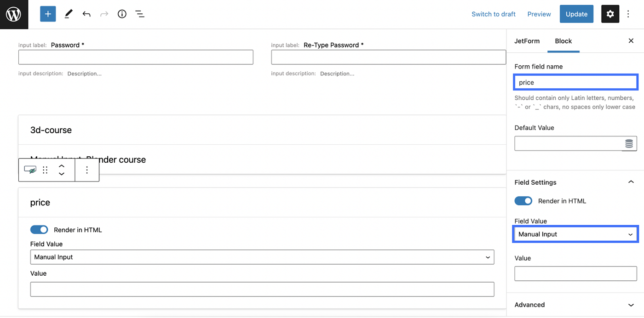The image size is (644, 318).
Task: Click the hidden field block icon in toolbar
Action: tap(30, 170)
